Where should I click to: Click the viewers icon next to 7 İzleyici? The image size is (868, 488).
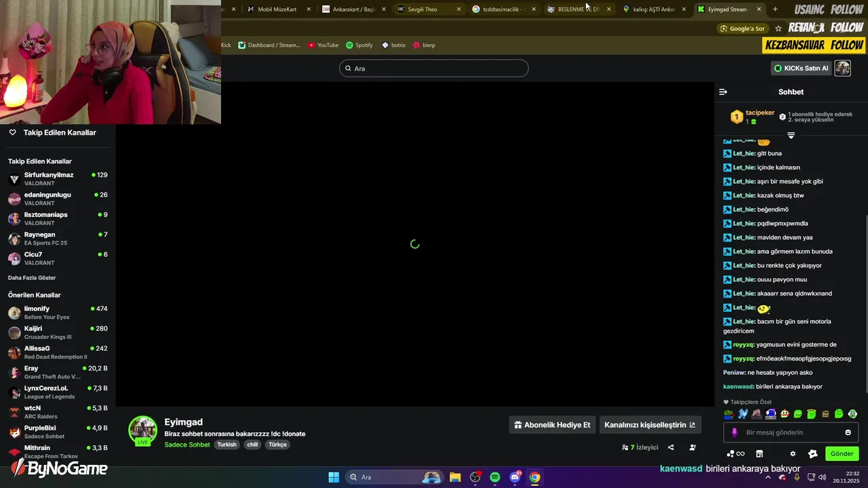625,447
